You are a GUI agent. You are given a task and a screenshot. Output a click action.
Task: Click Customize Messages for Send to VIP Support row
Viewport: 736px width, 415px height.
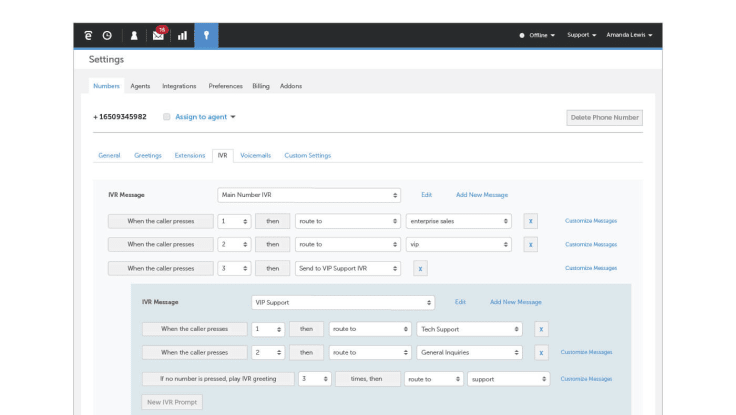(591, 268)
